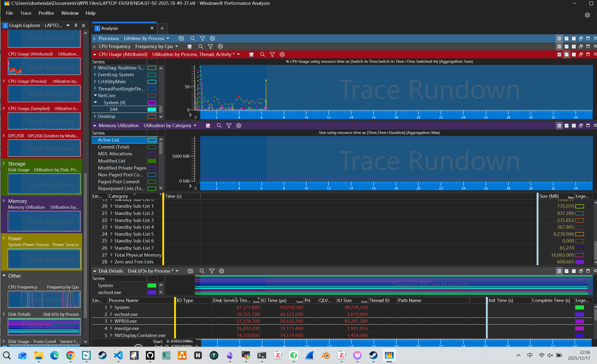This screenshot has width=597, height=364.
Task: Open filter icon in CPU Frequency header
Action: (210, 47)
